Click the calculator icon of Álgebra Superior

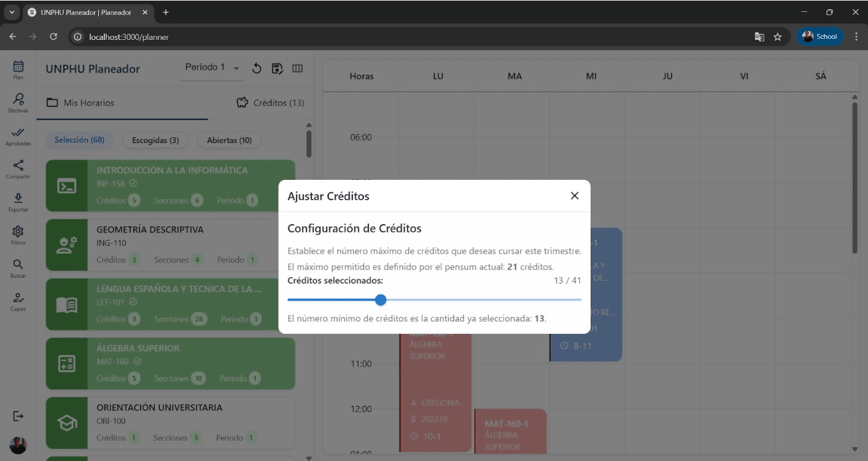(x=66, y=364)
